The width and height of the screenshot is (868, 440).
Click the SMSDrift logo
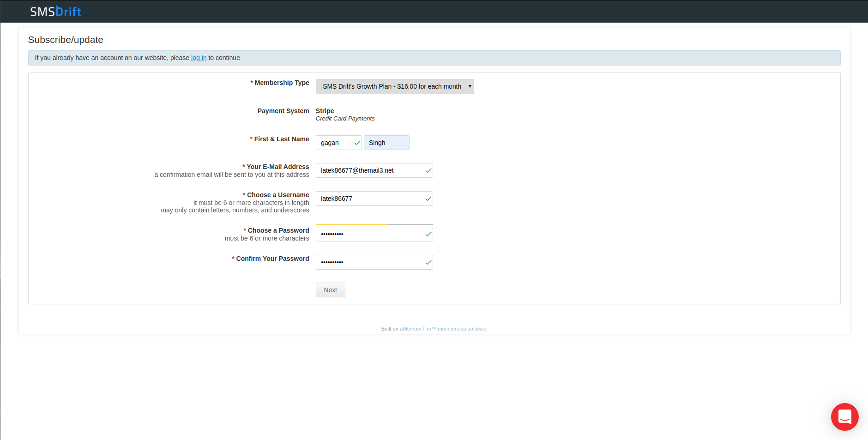coord(56,12)
